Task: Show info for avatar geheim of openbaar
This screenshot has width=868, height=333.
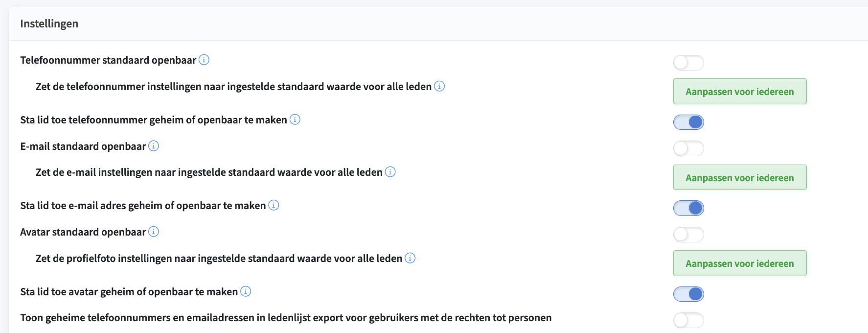Action: tap(246, 291)
